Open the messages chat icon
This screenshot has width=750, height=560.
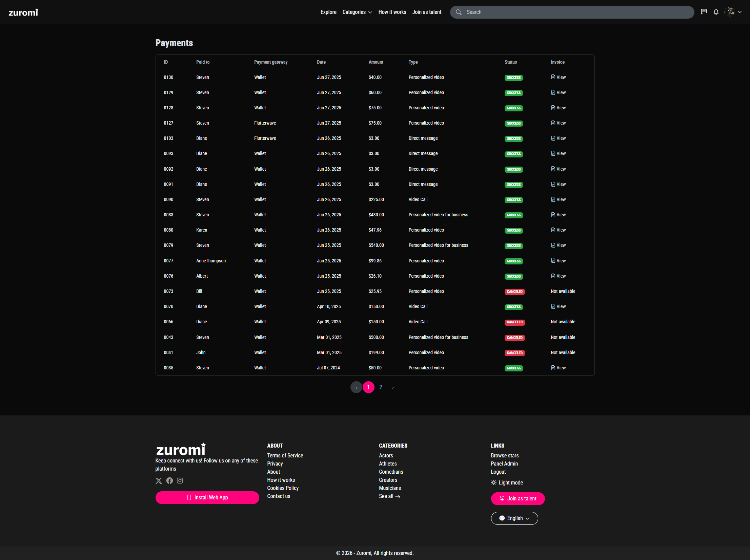coord(704,12)
